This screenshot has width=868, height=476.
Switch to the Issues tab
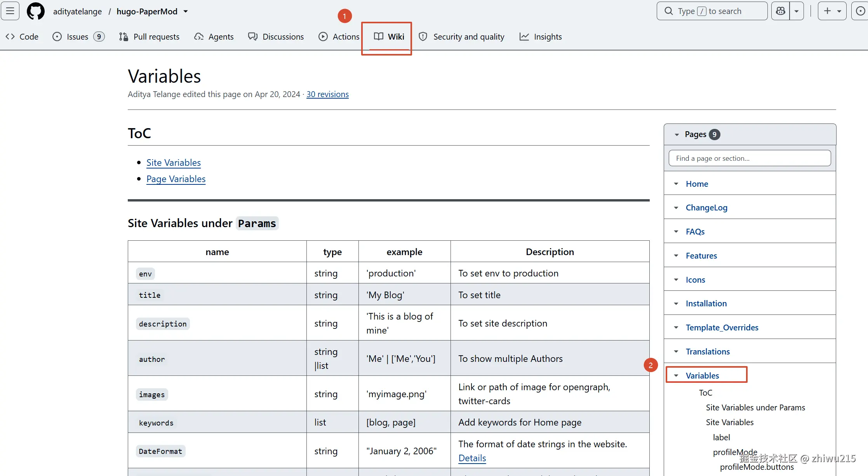click(78, 36)
